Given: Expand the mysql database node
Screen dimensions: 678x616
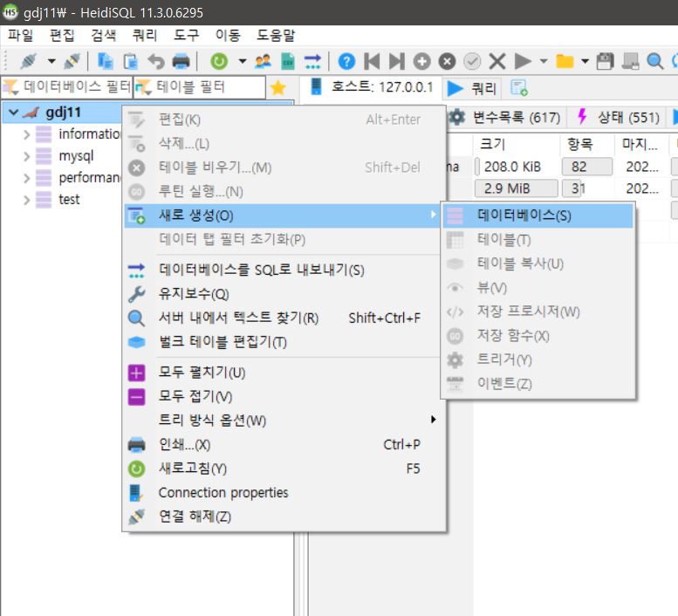Looking at the screenshot, I should coord(27,156).
